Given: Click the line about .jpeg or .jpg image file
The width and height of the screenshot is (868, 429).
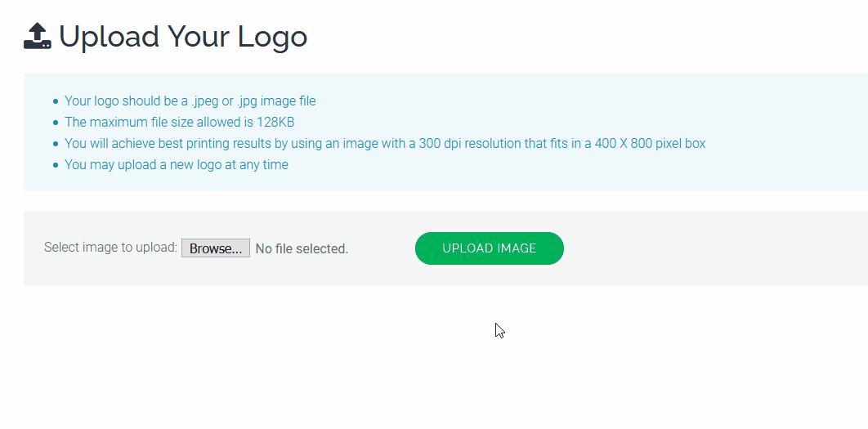Looking at the screenshot, I should [x=190, y=101].
